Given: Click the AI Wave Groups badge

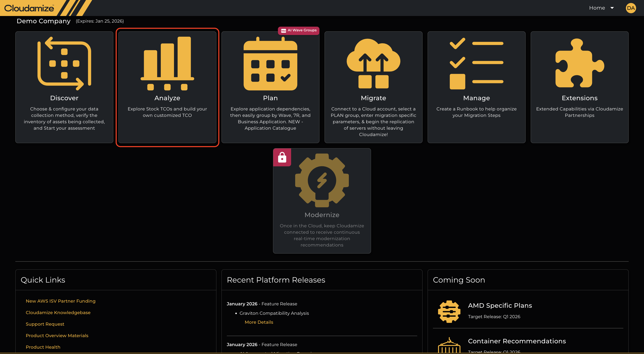Looking at the screenshot, I should 299,30.
